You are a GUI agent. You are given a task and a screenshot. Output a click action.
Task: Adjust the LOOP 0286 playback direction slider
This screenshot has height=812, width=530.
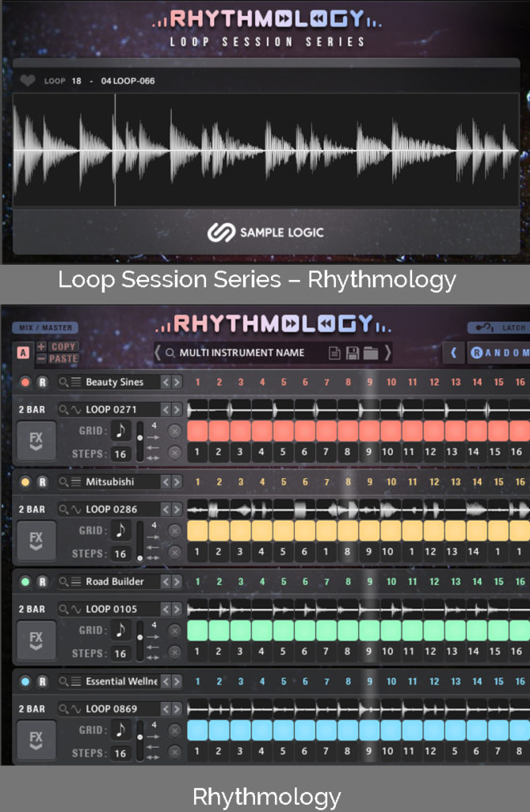click(x=139, y=541)
